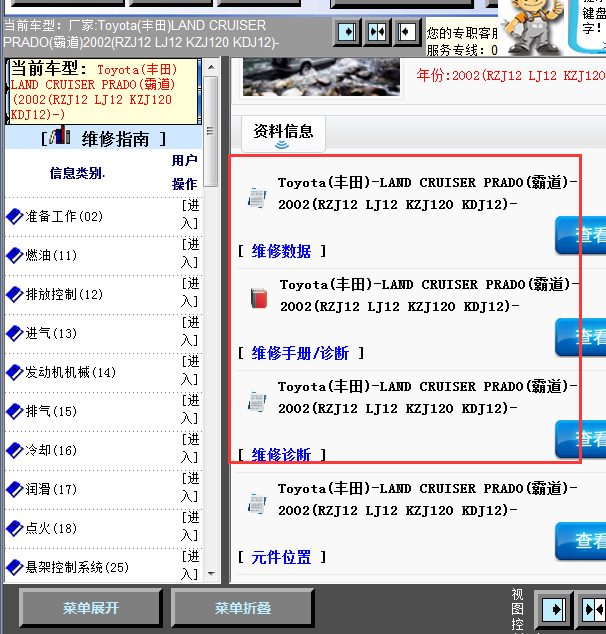This screenshot has width=606, height=634.
Task: Click the sidebar scrollbar thumb
Action: [x=211, y=131]
